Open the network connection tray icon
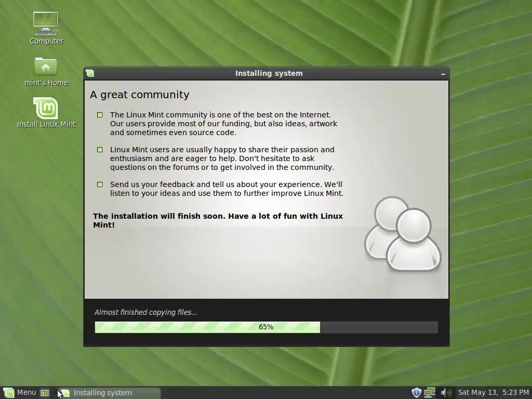Viewport: 532px width, 399px height. click(430, 393)
